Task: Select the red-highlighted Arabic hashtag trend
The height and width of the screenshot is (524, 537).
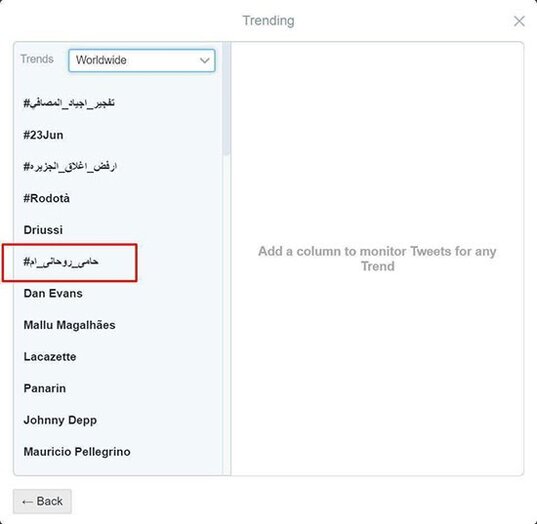Action: [61, 262]
